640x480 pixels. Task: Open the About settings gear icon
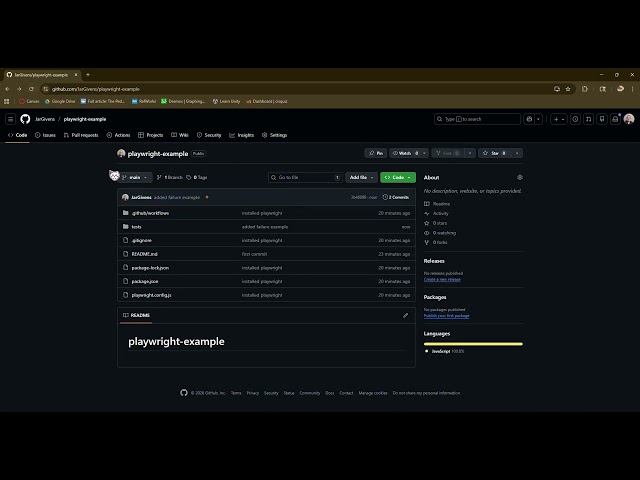(x=520, y=177)
